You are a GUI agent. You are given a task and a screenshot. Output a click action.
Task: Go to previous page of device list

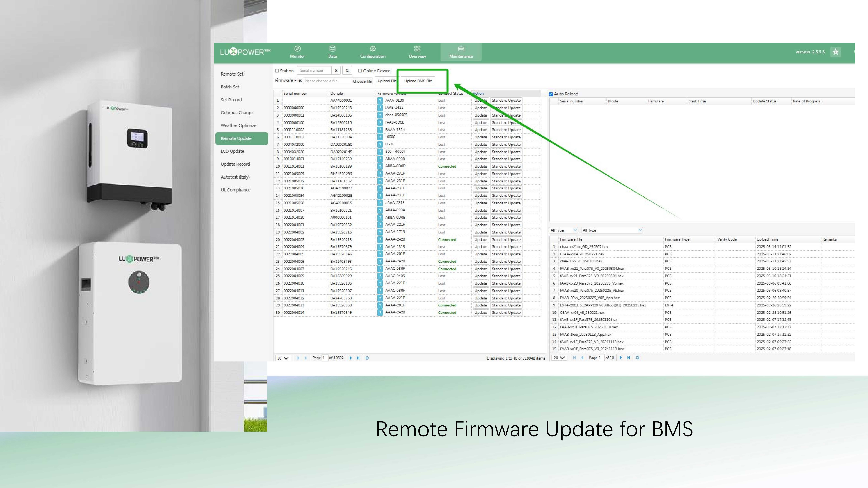point(306,358)
